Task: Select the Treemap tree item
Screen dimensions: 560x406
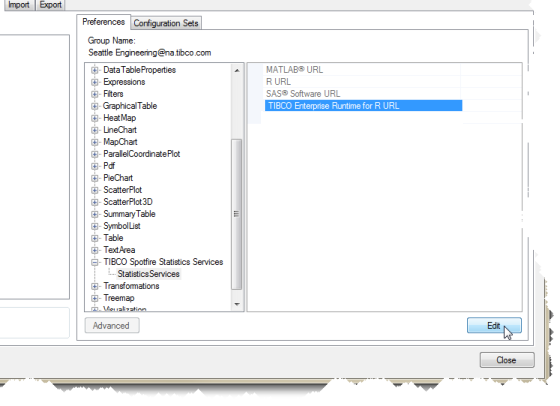Action: 119,298
